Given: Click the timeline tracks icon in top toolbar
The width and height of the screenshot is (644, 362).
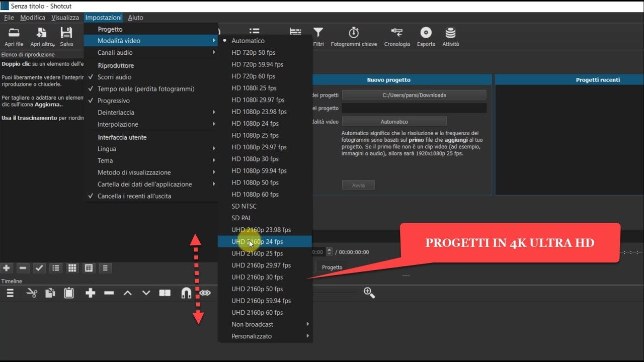Looking at the screenshot, I should (x=296, y=33).
